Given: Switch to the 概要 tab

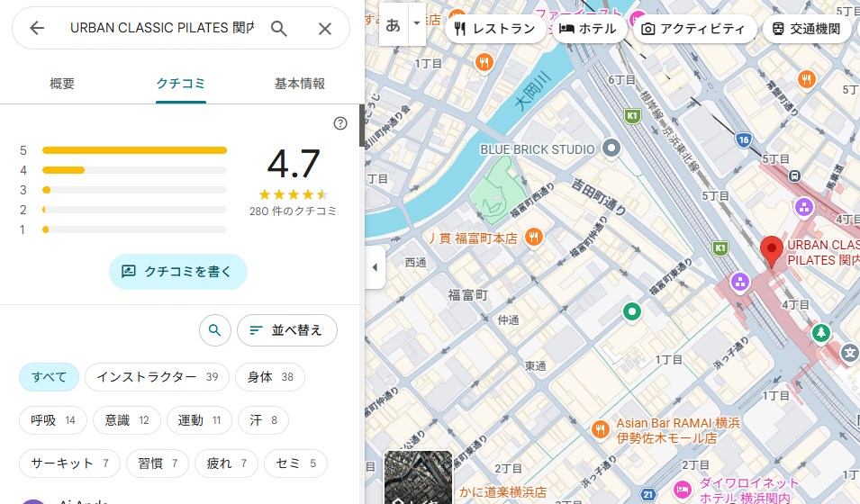Looking at the screenshot, I should click(x=62, y=84).
